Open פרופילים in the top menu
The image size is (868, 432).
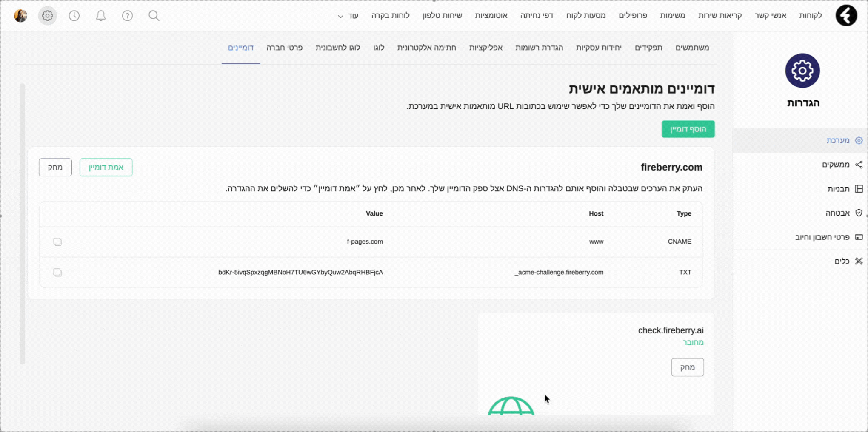(633, 15)
